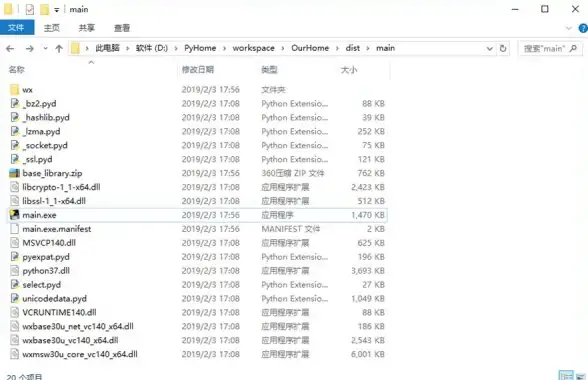This screenshot has height=380, width=588.
Task: Switch to details view layout
Action: (566, 375)
